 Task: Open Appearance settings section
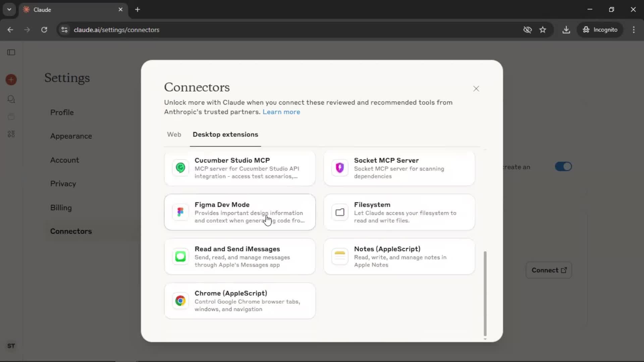click(71, 136)
